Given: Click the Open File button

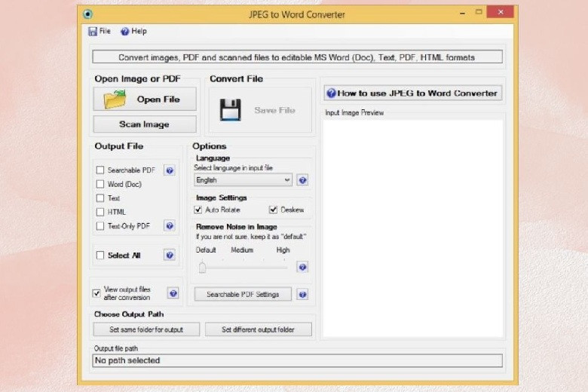Looking at the screenshot, I should [x=145, y=99].
